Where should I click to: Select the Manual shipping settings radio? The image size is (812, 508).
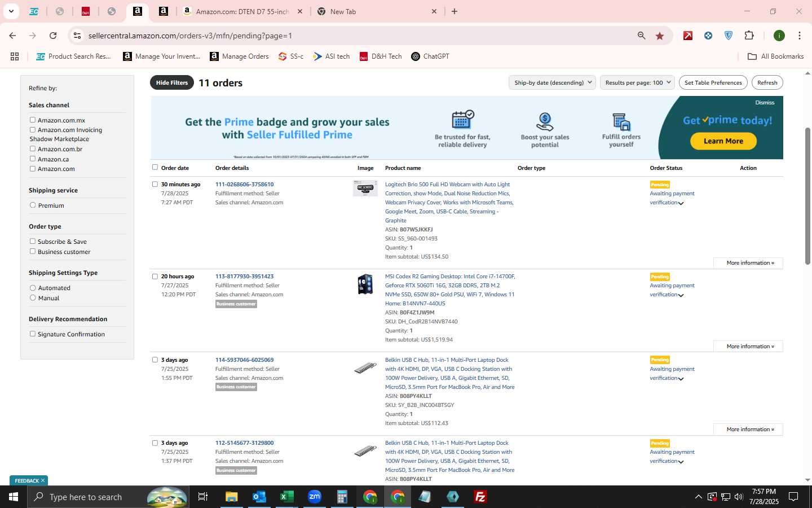pyautogui.click(x=33, y=297)
